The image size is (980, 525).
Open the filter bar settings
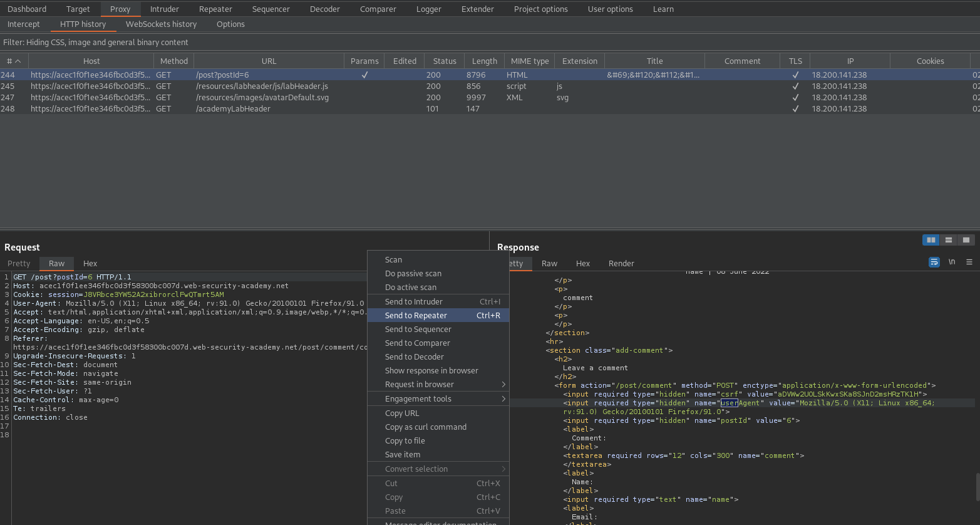pos(490,42)
